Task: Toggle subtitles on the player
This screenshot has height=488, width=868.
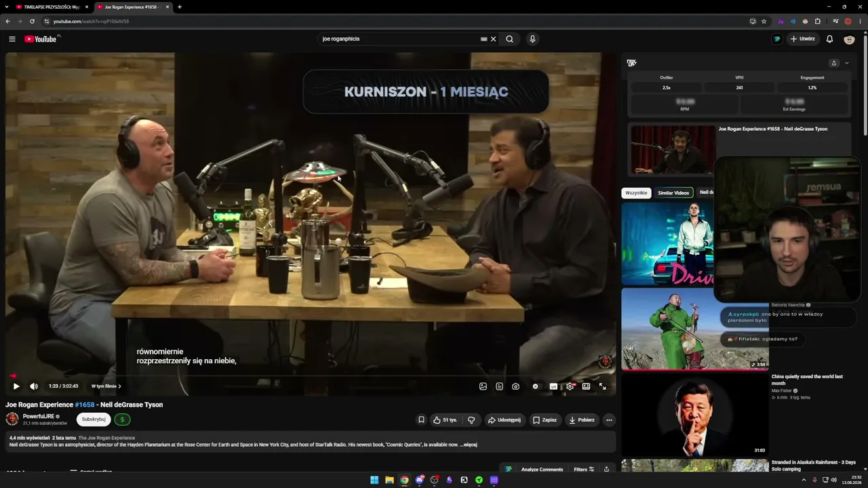Action: (553, 386)
